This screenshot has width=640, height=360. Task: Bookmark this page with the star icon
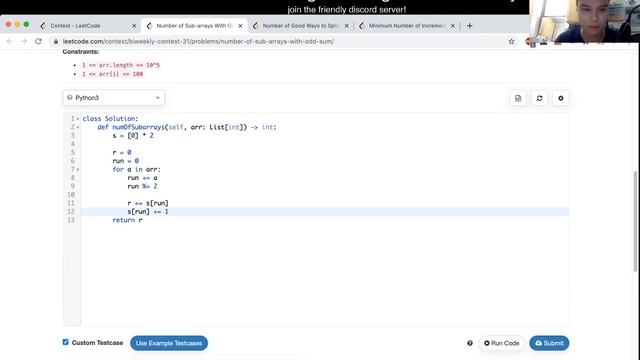[511, 41]
